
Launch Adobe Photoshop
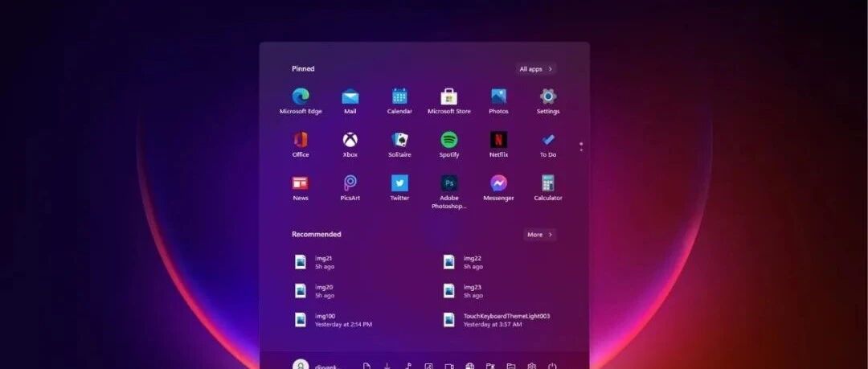[449, 191]
